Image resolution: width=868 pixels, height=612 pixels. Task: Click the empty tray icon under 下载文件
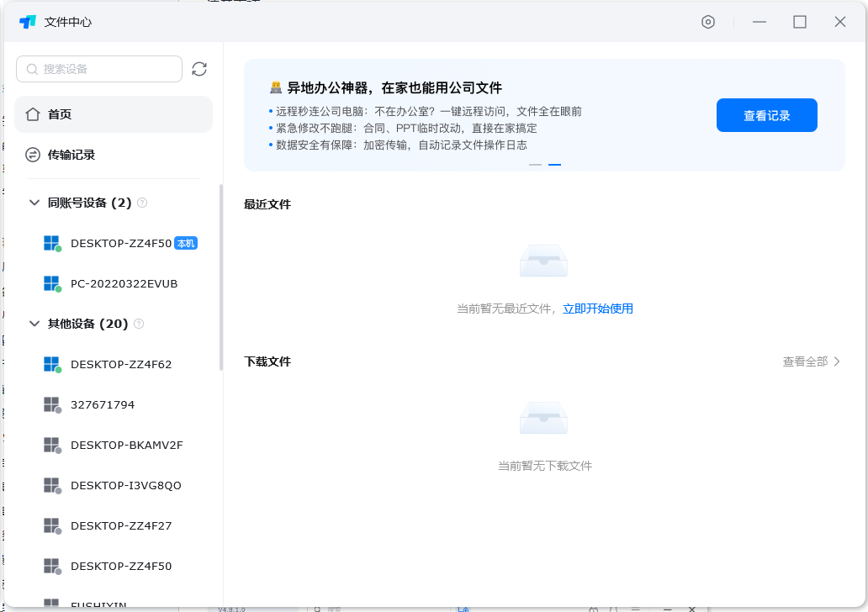[x=543, y=418]
